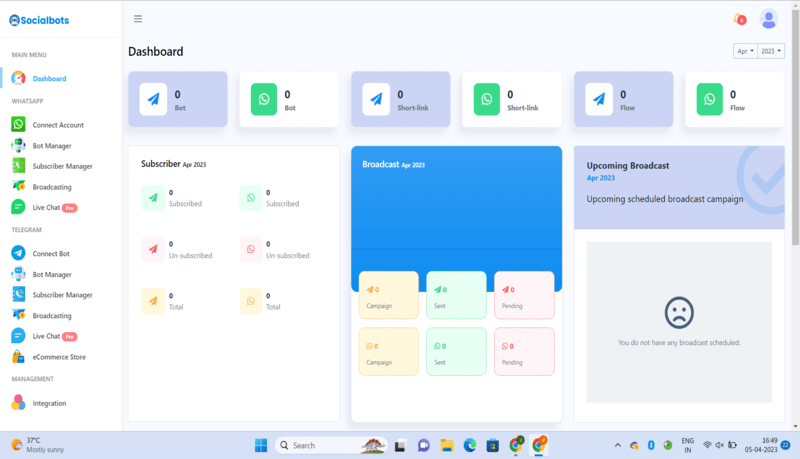Image resolution: width=800 pixels, height=459 pixels.
Task: Click the Telegram Pending broadcast tile
Action: [x=524, y=295]
